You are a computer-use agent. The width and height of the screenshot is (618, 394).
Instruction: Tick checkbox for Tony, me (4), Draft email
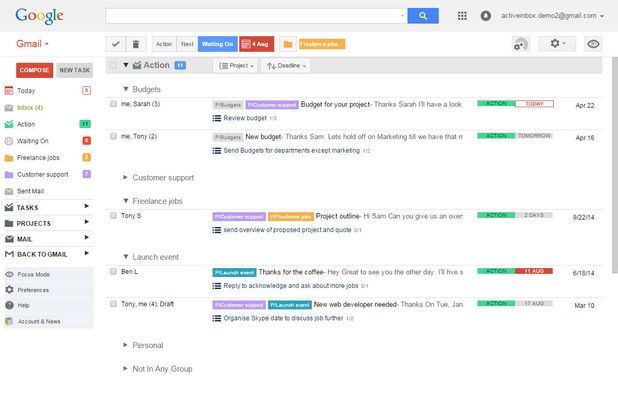tap(114, 304)
